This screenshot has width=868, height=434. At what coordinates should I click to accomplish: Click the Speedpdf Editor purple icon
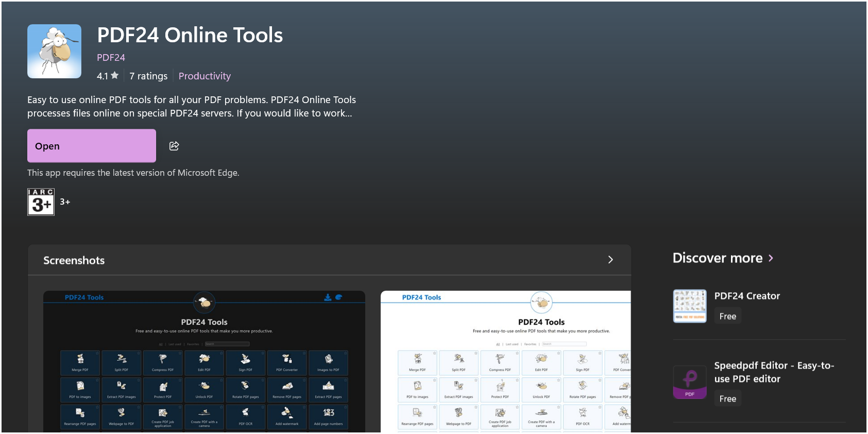[x=690, y=382]
